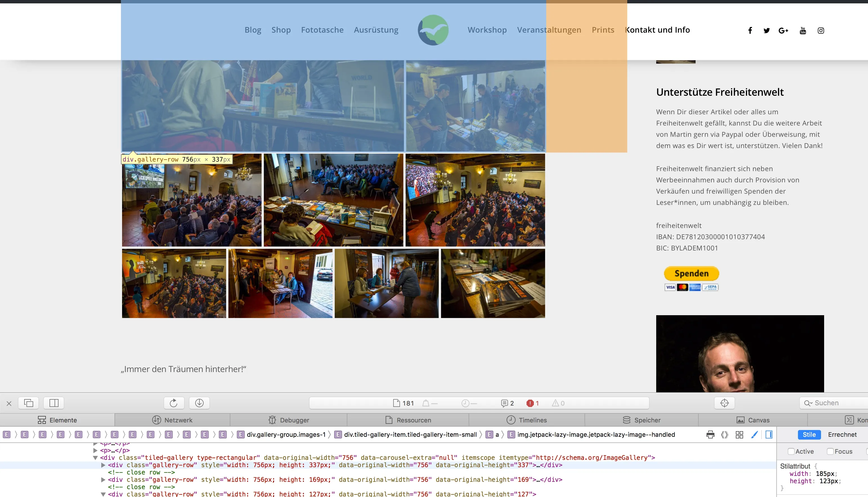Click the Spenden PayPal button
This screenshot has height=497, width=868.
pyautogui.click(x=691, y=274)
